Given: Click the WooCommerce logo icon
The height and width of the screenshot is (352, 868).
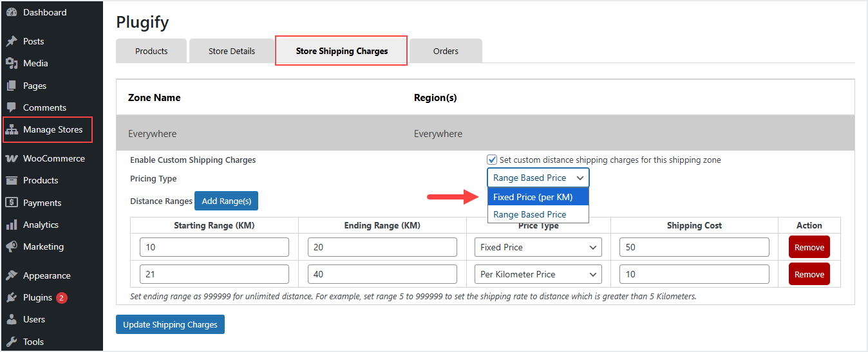Looking at the screenshot, I should [11, 158].
